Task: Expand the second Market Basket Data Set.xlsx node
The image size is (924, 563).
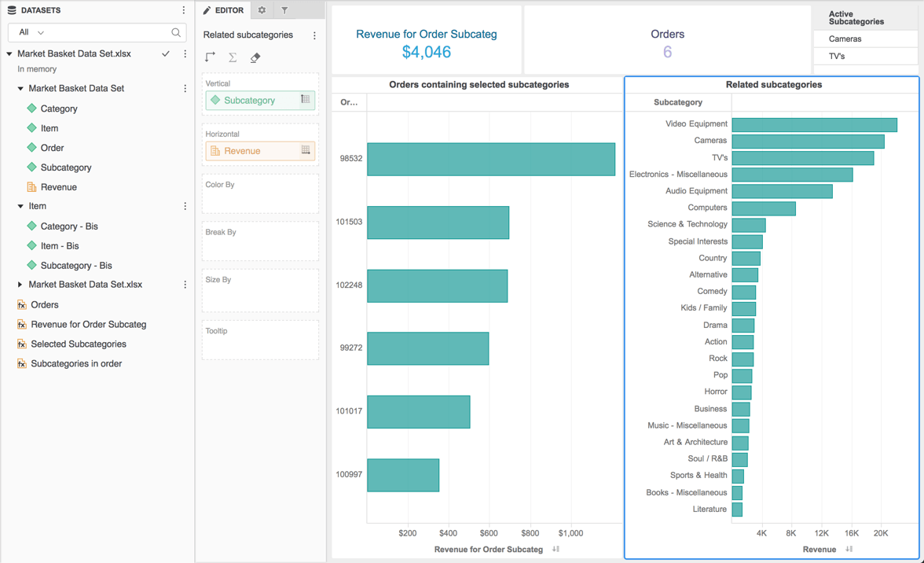Action: pyautogui.click(x=20, y=284)
